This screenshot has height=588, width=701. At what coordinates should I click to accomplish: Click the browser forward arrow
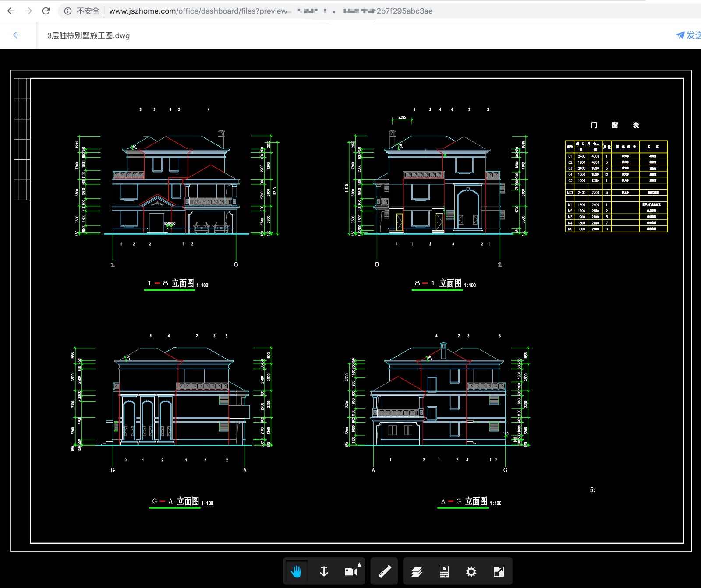pos(28,11)
